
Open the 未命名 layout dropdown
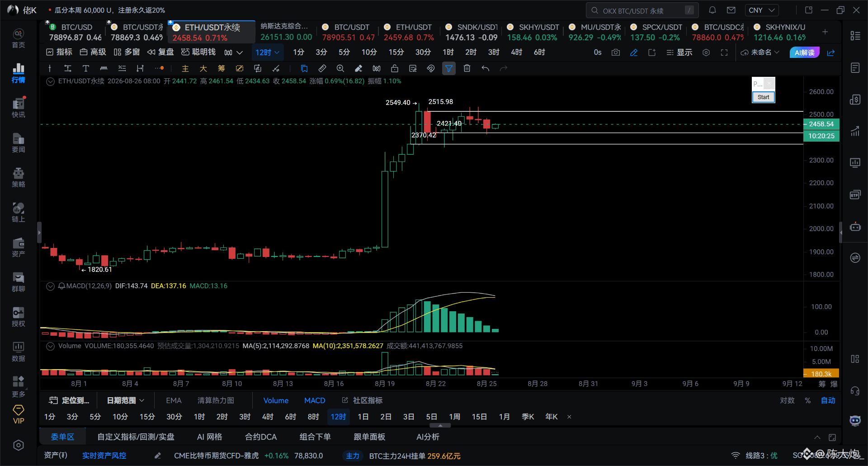click(760, 52)
